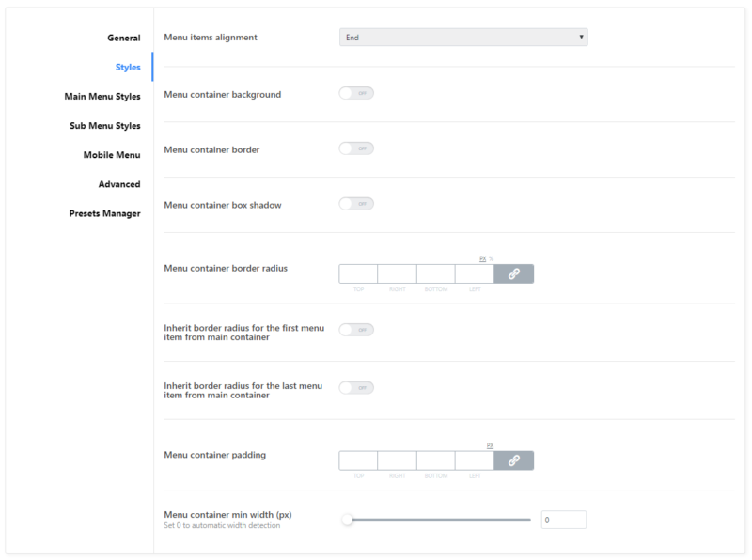Open Main Menu Styles settings
752x560 pixels.
point(102,96)
